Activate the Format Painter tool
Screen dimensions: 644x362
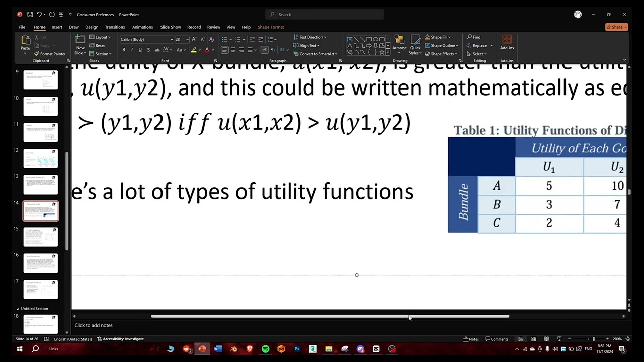[x=49, y=54]
